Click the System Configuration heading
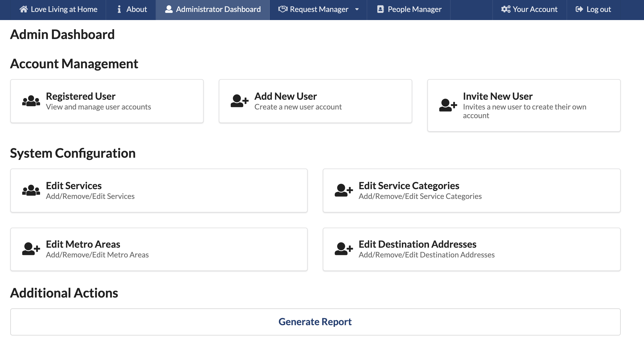Image resolution: width=644 pixels, height=355 pixels. pyautogui.click(x=73, y=153)
